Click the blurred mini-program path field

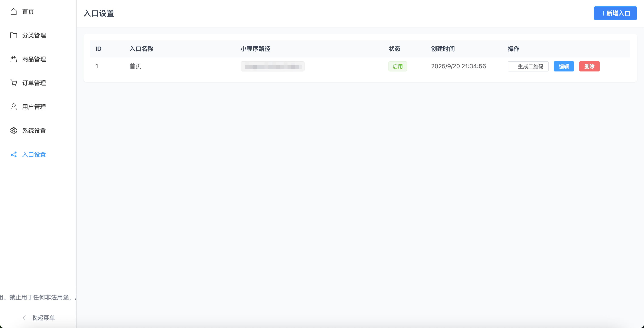[x=273, y=66]
